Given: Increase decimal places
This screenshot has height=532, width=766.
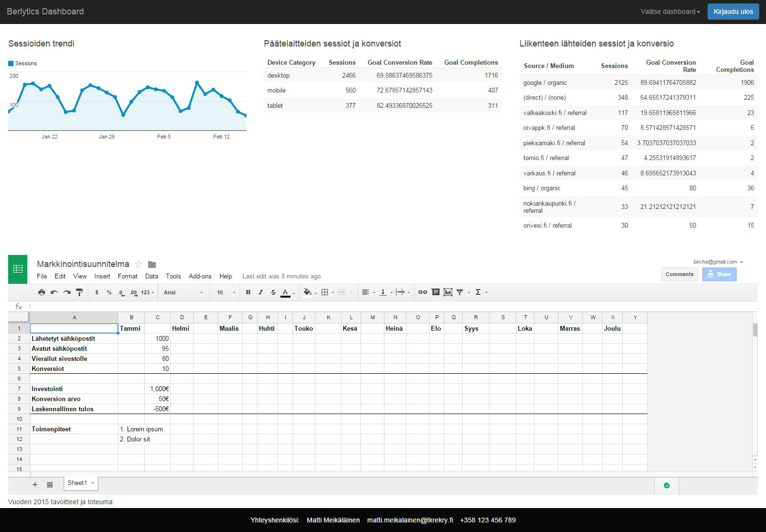Looking at the screenshot, I should click(x=134, y=292).
